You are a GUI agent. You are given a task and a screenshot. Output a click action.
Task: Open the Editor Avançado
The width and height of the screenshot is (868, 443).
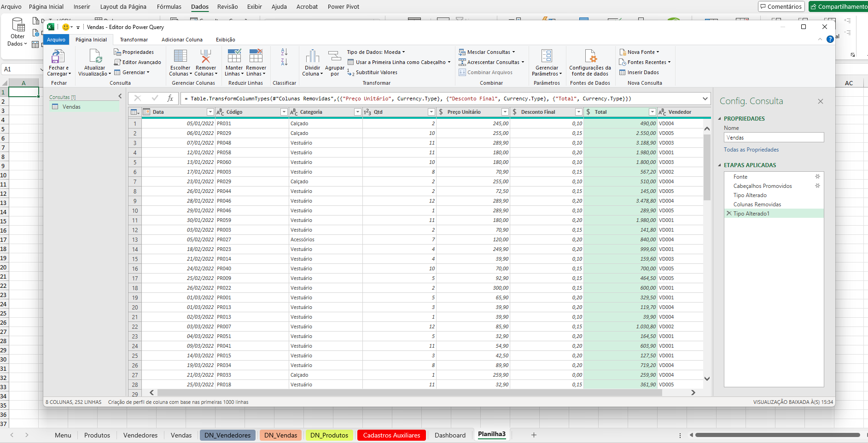[138, 62]
